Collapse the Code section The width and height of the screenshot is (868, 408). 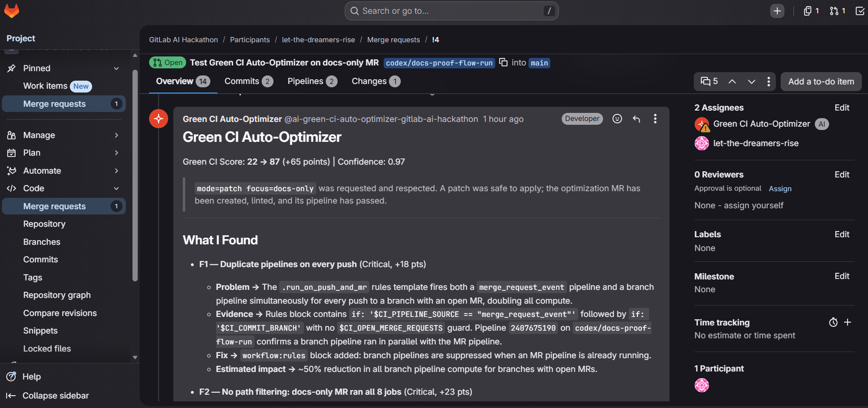click(116, 188)
